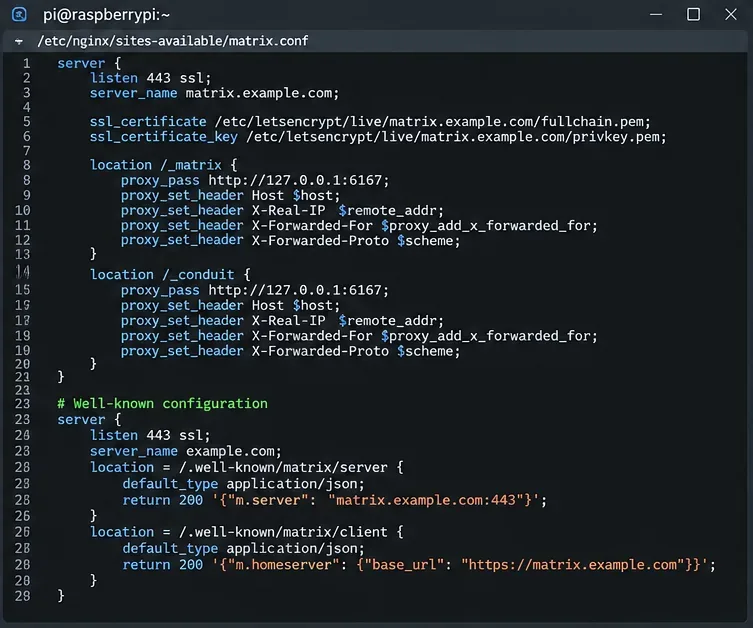753x628 pixels.
Task: Click the server_name matrix.example.com line
Action: (x=214, y=93)
